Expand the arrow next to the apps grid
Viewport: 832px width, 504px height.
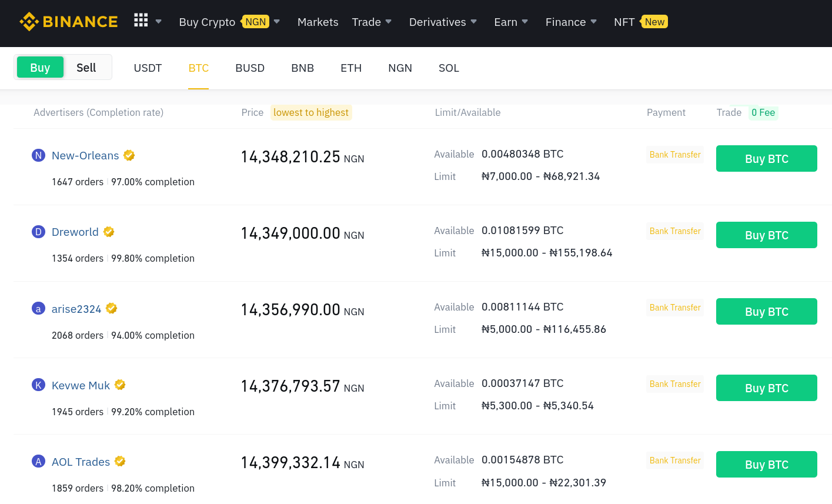point(158,22)
